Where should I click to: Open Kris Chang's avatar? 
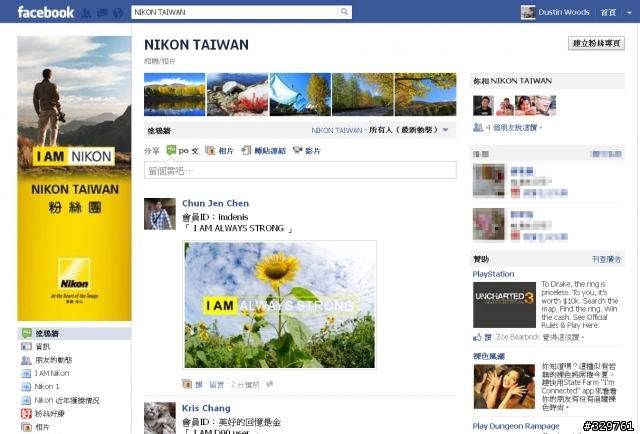[x=160, y=418]
